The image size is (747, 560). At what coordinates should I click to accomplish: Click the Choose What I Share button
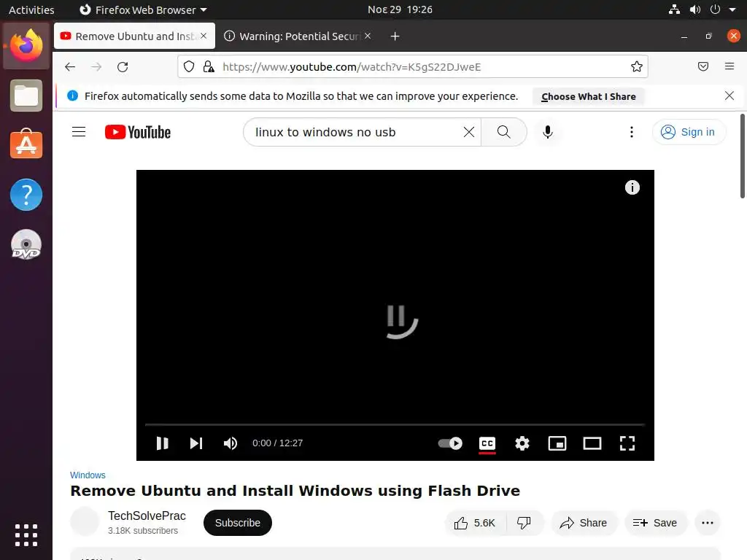[589, 96]
